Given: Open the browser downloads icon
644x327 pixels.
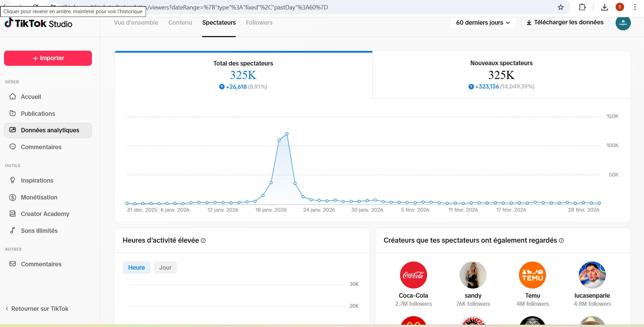Looking at the screenshot, I should click(x=604, y=7).
